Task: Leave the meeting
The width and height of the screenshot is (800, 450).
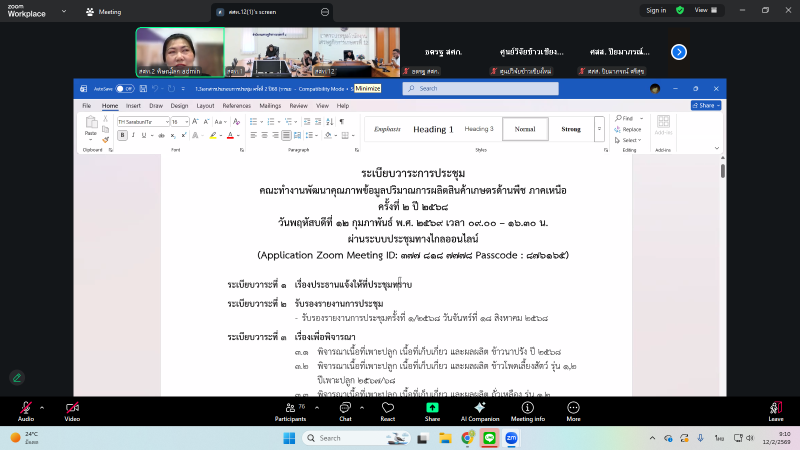Action: pyautogui.click(x=775, y=411)
